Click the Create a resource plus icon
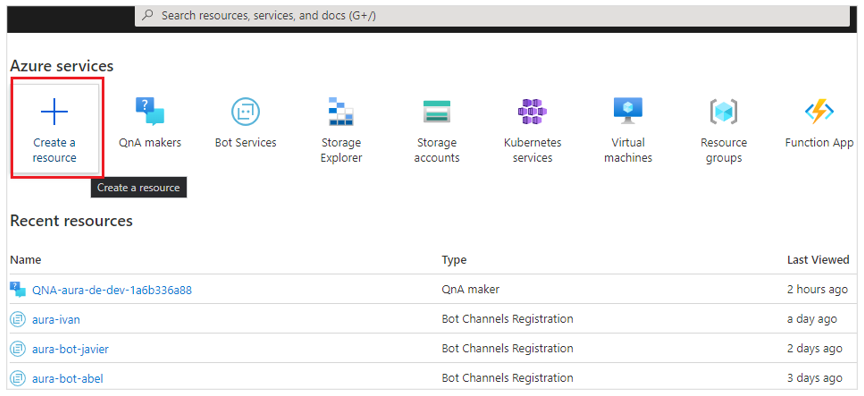864x396 pixels. [55, 112]
